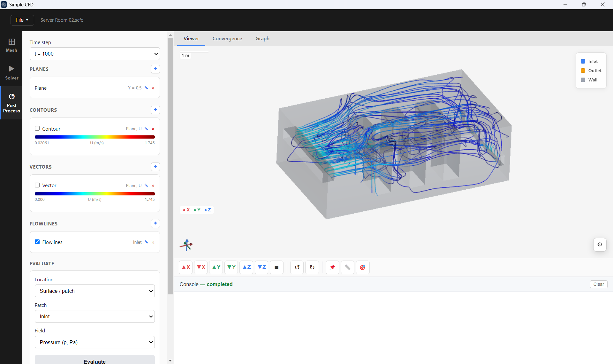Delete the Flowlines entry
The height and width of the screenshot is (364, 613).
153,242
